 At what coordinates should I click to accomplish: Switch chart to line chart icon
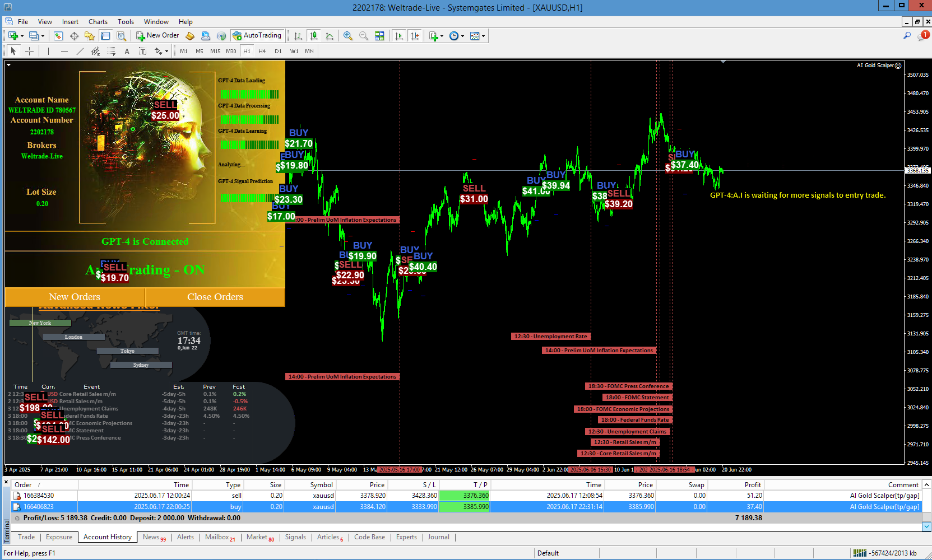(x=330, y=36)
